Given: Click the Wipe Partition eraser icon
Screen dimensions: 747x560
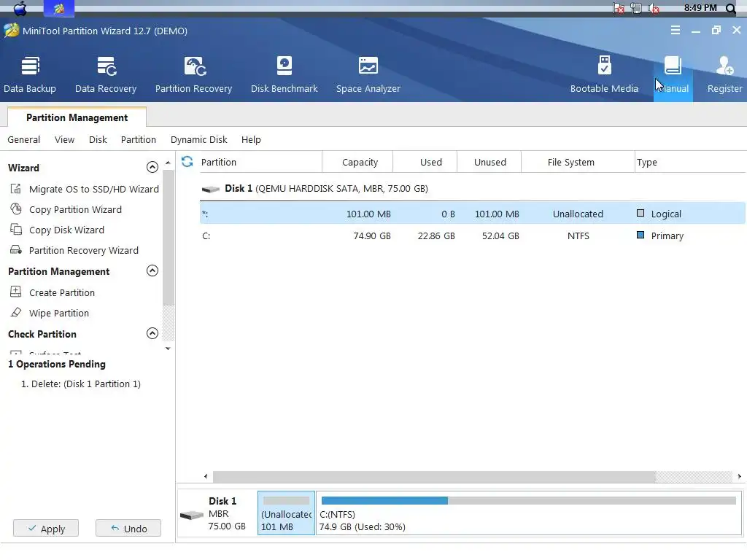Looking at the screenshot, I should pos(16,312).
